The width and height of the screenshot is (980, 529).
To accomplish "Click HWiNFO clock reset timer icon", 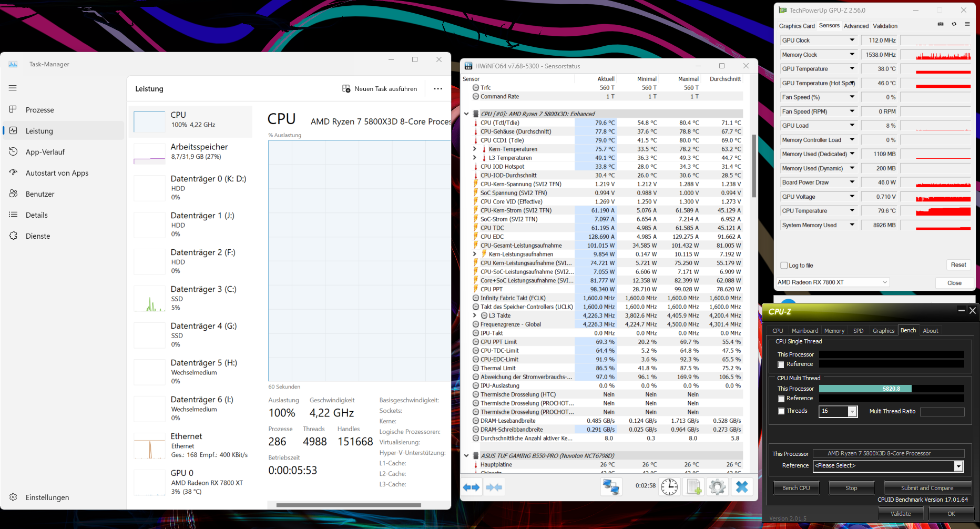I will [669, 487].
